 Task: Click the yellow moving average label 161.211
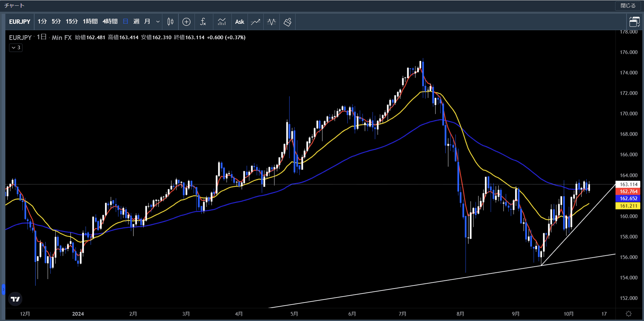pos(628,206)
